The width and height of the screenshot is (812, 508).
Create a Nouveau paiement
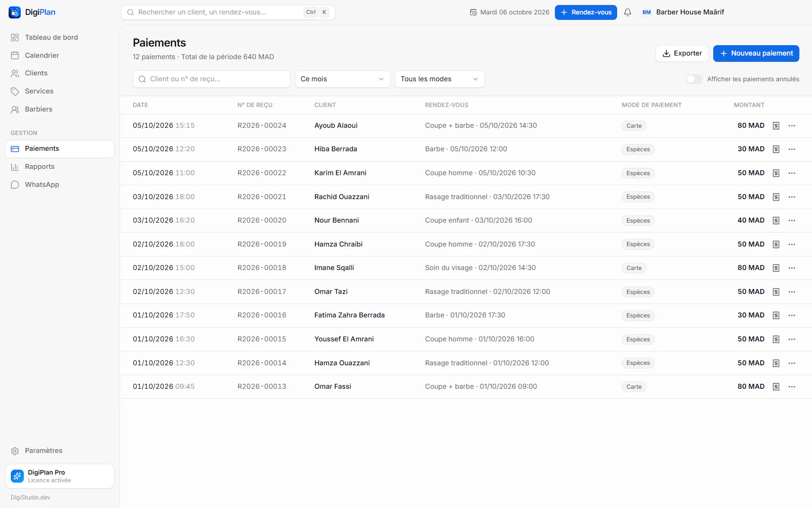click(756, 53)
